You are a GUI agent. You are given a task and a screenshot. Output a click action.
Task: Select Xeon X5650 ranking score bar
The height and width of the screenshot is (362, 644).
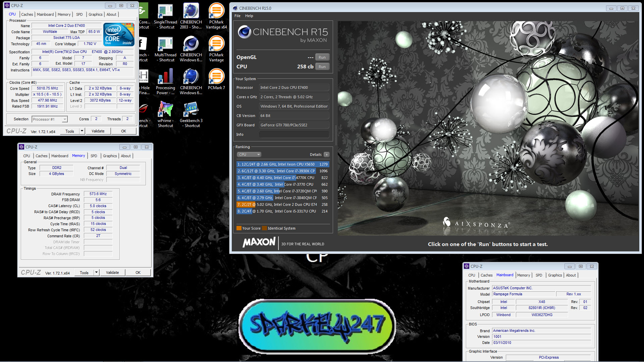coord(282,164)
